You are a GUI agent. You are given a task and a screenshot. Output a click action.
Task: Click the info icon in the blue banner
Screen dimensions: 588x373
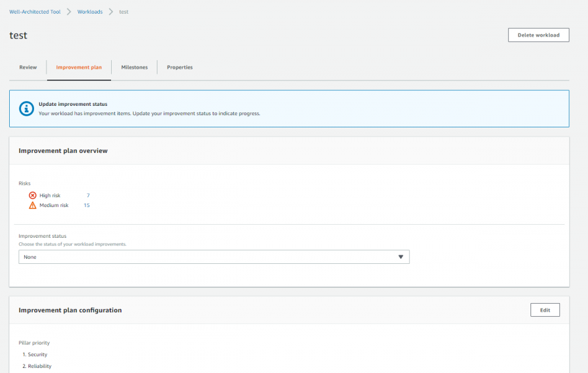pyautogui.click(x=26, y=108)
